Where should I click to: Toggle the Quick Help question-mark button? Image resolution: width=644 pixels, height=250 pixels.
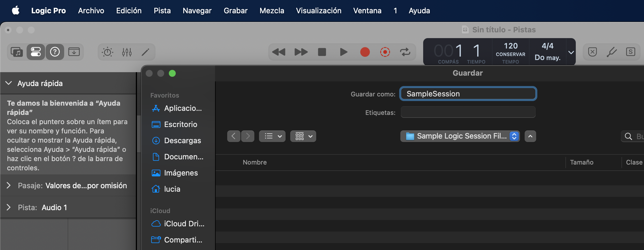coord(55,52)
